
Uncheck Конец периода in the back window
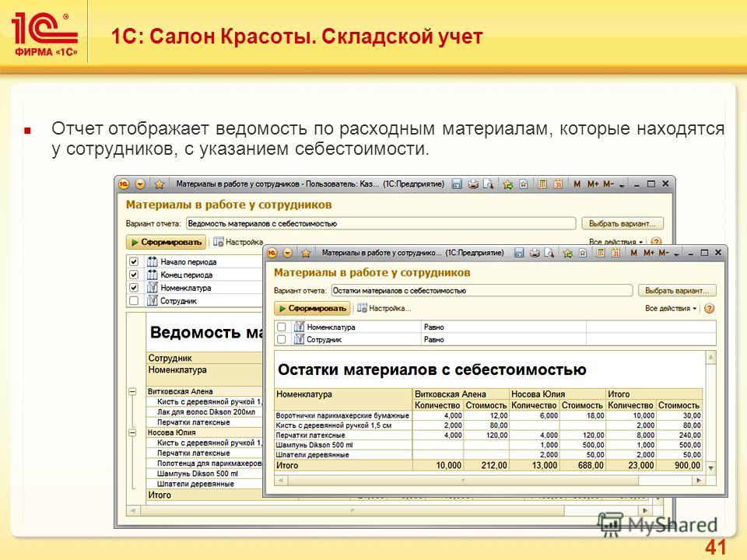tap(134, 275)
